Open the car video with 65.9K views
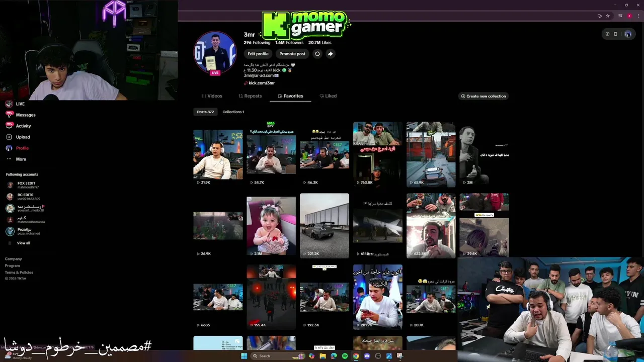This screenshot has height=362, width=644. [431, 154]
